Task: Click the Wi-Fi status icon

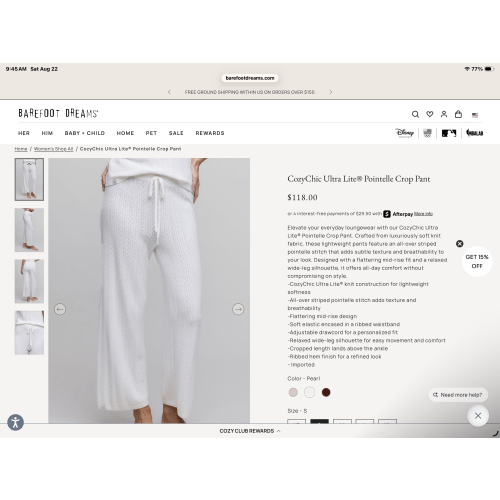Action: click(467, 69)
